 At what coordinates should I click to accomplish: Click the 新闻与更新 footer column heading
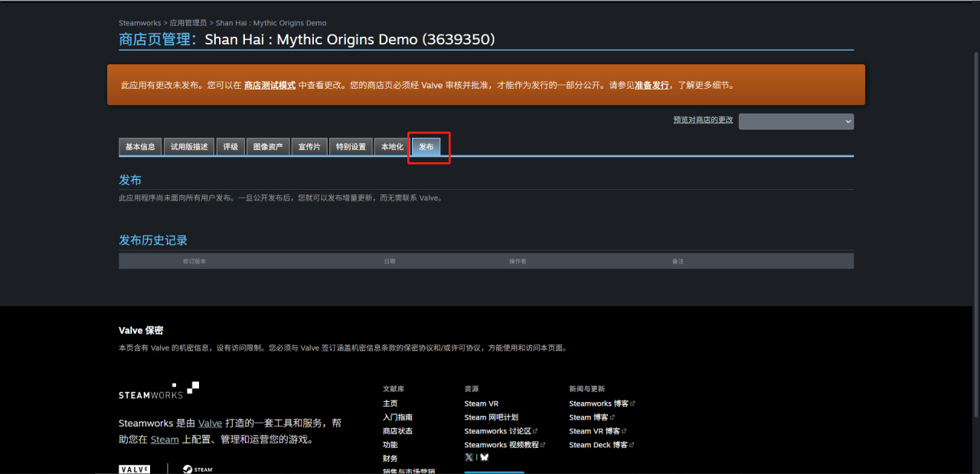[x=586, y=389]
